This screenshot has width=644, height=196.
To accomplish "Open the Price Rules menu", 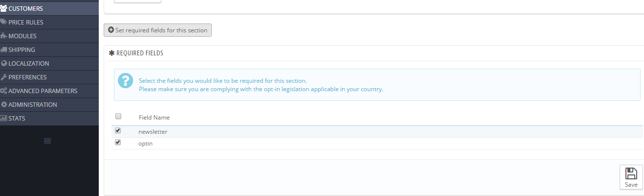I will coord(26,22).
